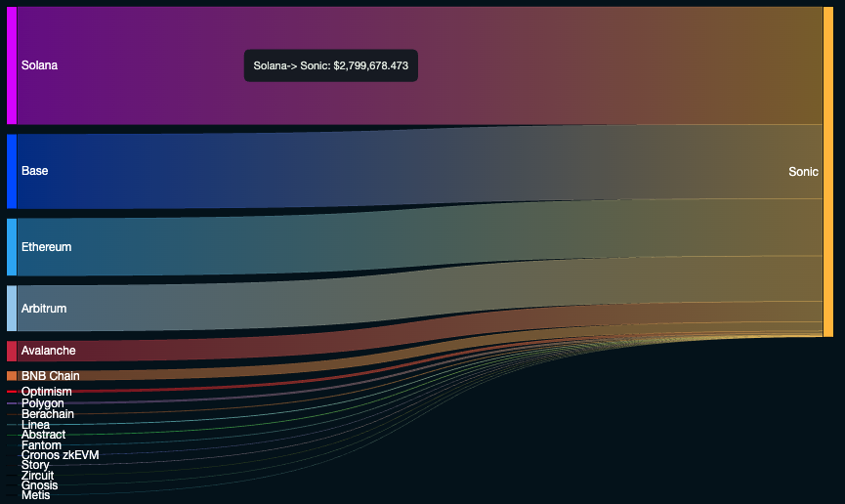
Task: Click the orange BNB Chain node bar
Action: 12,376
